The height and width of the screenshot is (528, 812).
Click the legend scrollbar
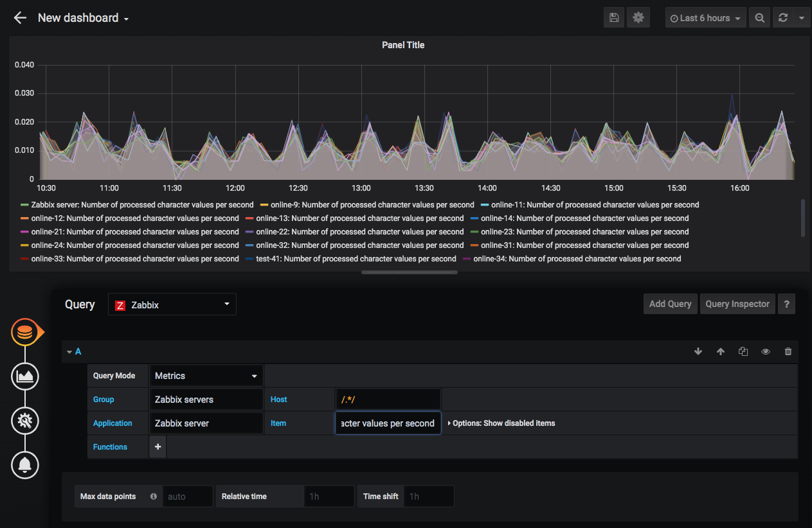coord(802,218)
